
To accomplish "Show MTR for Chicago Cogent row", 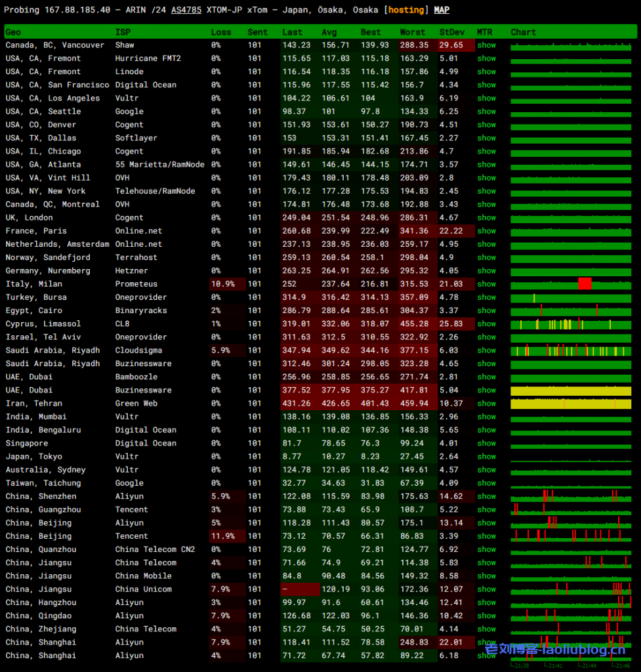I will tap(486, 152).
